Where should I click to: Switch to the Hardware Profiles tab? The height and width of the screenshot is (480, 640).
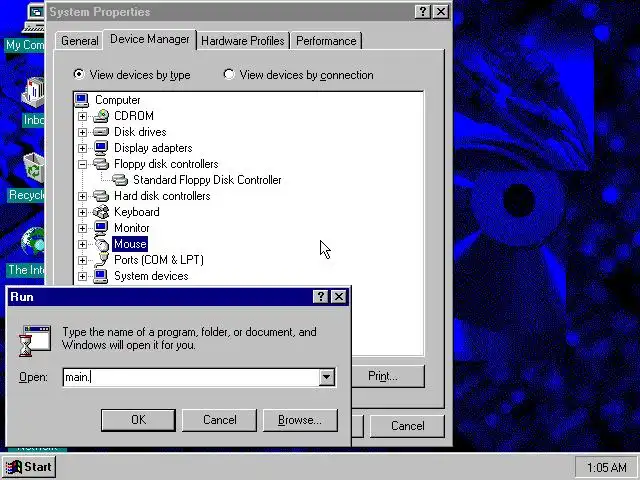pyautogui.click(x=243, y=41)
